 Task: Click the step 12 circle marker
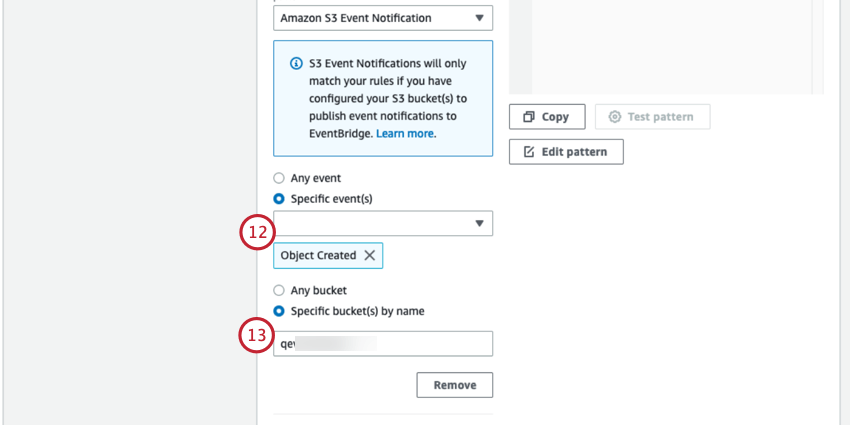coord(257,232)
